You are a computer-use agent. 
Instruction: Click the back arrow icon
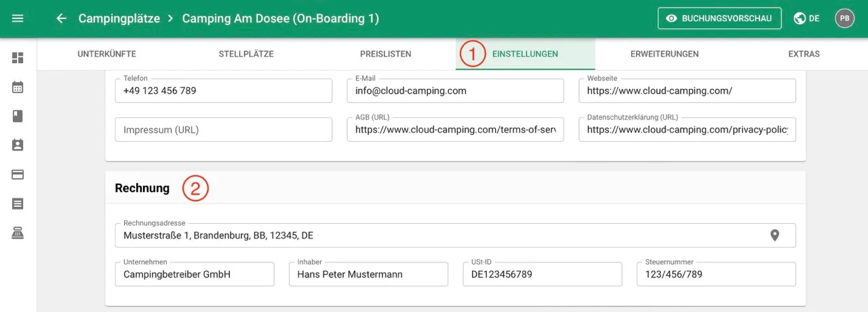click(62, 18)
